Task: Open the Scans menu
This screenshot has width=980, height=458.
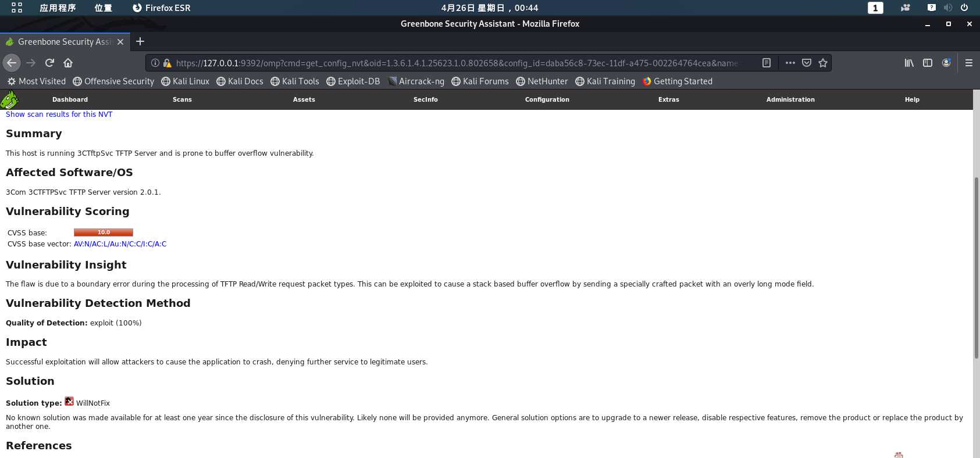Action: (x=182, y=99)
